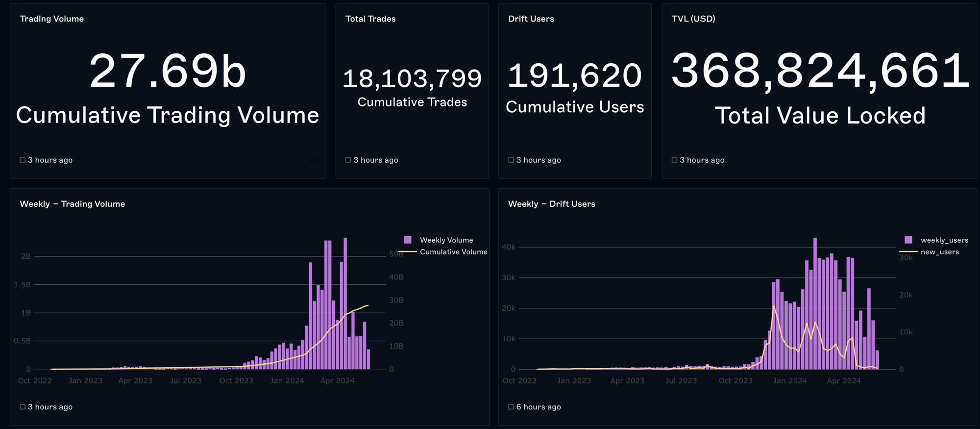980x429 pixels.
Task: Click the timestamp icon in the Drift Users panel
Action: (511, 160)
